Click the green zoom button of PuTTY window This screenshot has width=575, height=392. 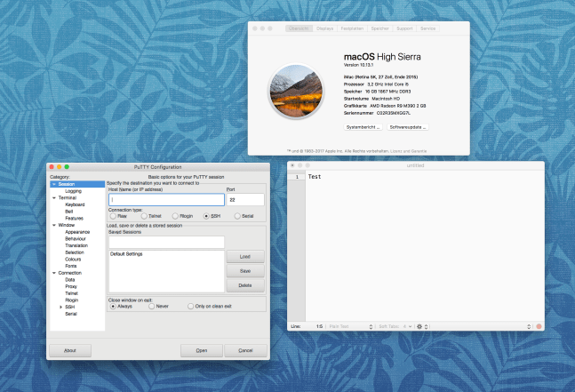click(68, 167)
